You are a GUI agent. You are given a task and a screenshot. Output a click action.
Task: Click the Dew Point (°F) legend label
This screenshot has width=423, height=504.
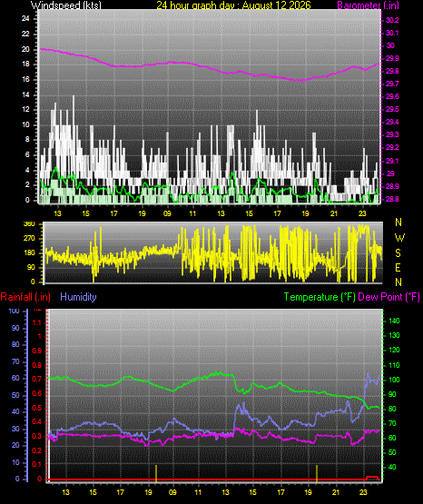pyautogui.click(x=389, y=297)
